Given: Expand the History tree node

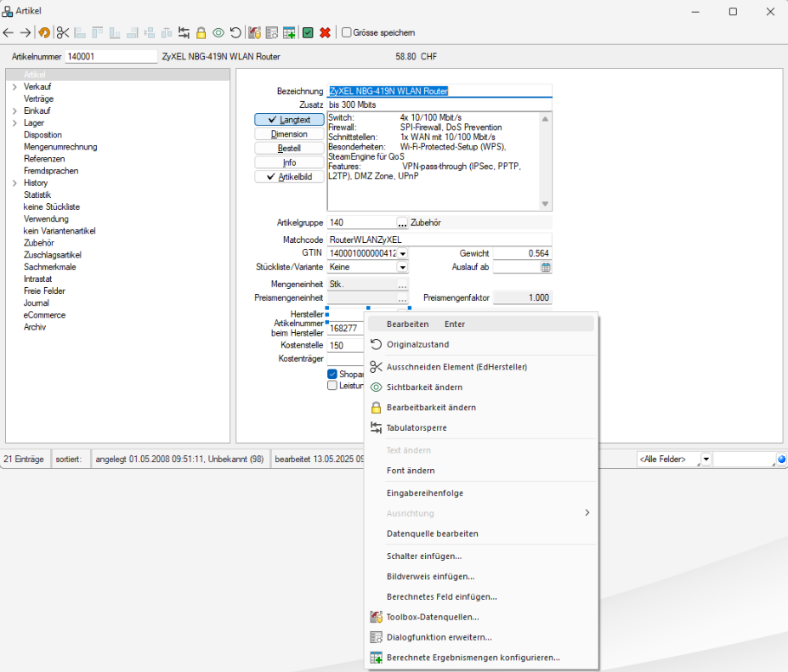Looking at the screenshot, I should (x=14, y=184).
